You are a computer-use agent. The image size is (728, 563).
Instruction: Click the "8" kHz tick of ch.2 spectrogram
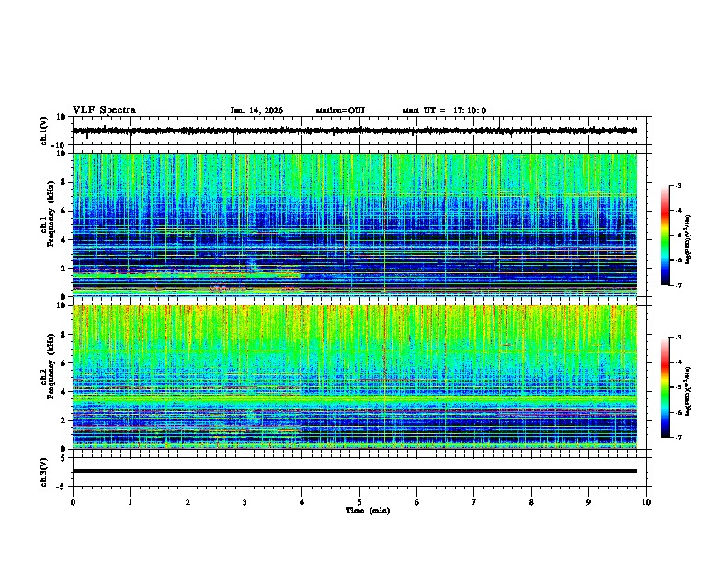pyautogui.click(x=64, y=335)
